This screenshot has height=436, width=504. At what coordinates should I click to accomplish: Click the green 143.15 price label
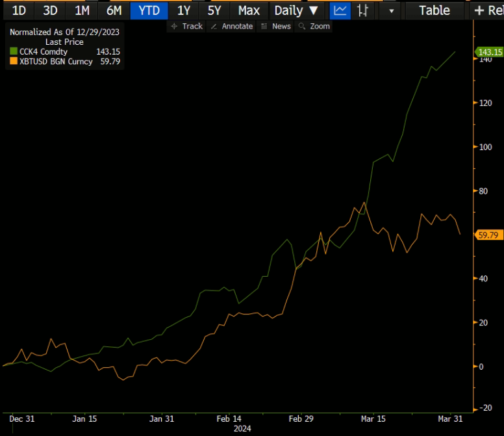489,52
